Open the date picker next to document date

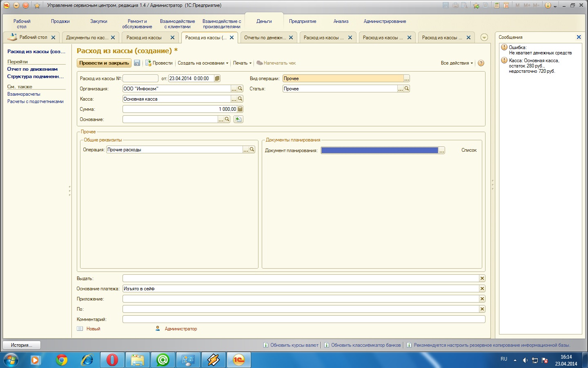(x=217, y=79)
